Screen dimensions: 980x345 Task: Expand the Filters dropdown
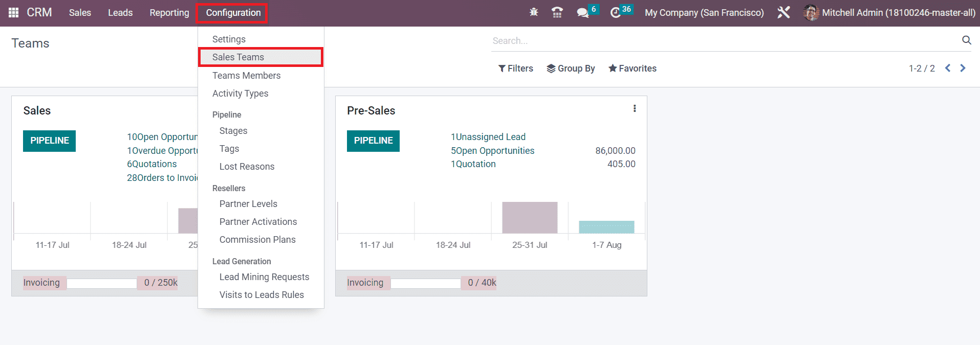pyautogui.click(x=516, y=68)
